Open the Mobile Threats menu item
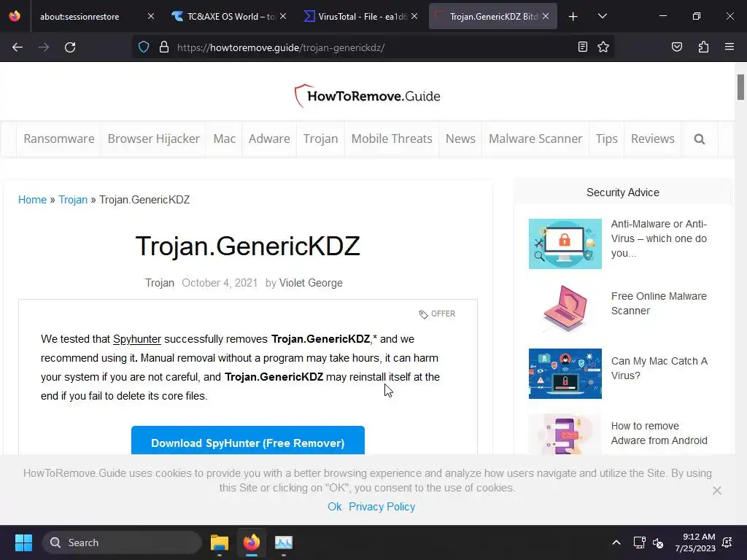 [x=392, y=139]
